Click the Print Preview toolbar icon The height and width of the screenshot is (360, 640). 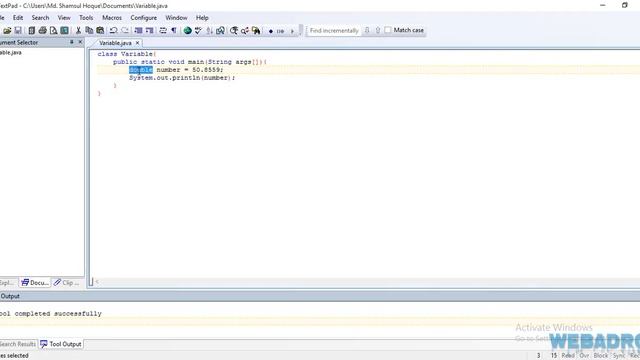[53, 31]
